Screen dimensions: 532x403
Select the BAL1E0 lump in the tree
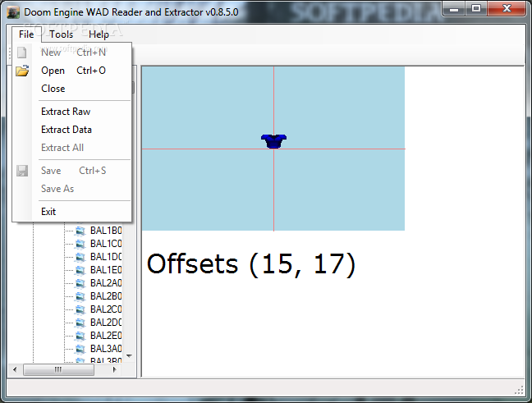tap(106, 270)
